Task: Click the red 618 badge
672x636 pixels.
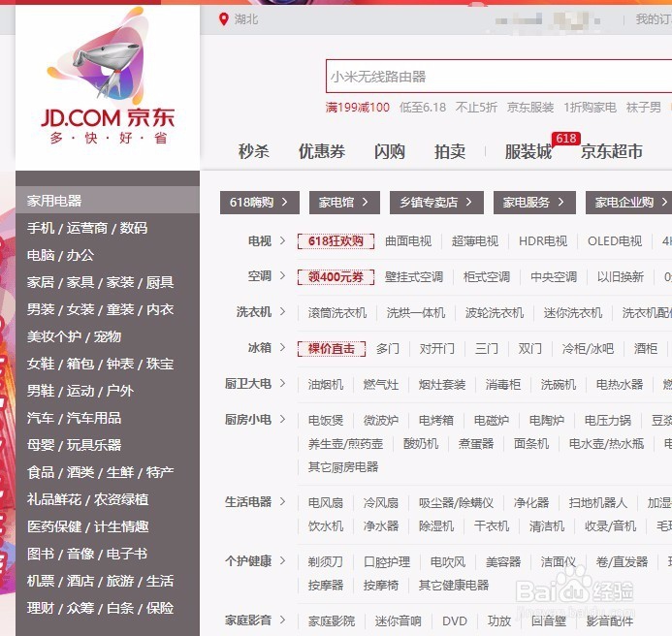Action: pos(566,139)
